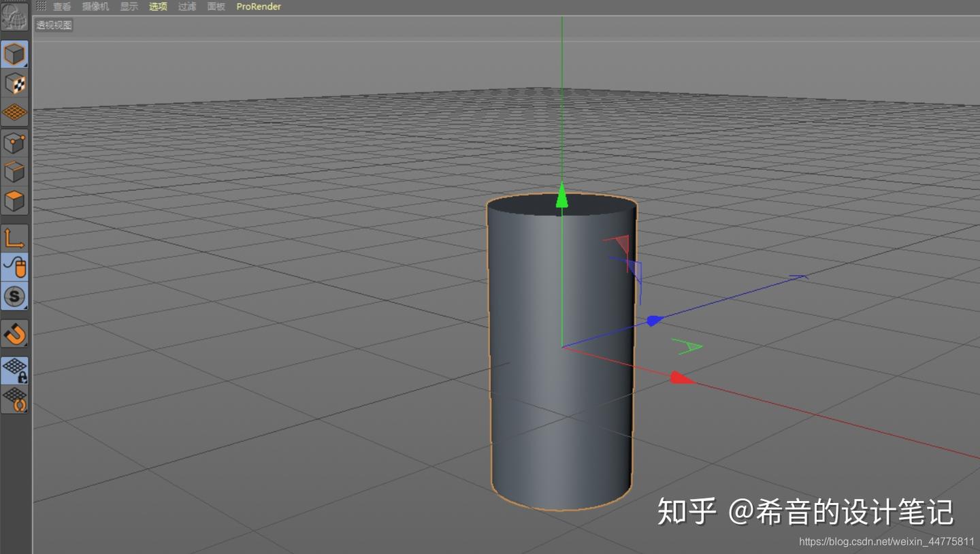Screen dimensions: 980x554
Task: Select the gray cylinder object
Action: (x=561, y=352)
